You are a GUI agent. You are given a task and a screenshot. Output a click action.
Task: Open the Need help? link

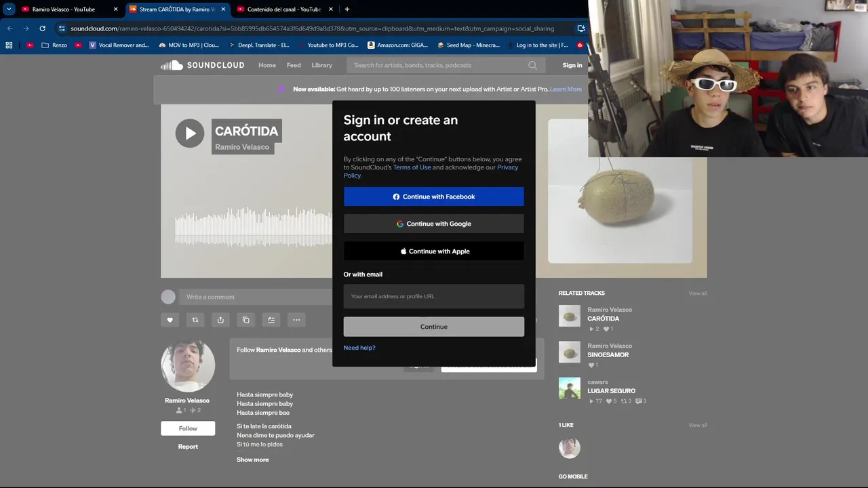(x=359, y=348)
